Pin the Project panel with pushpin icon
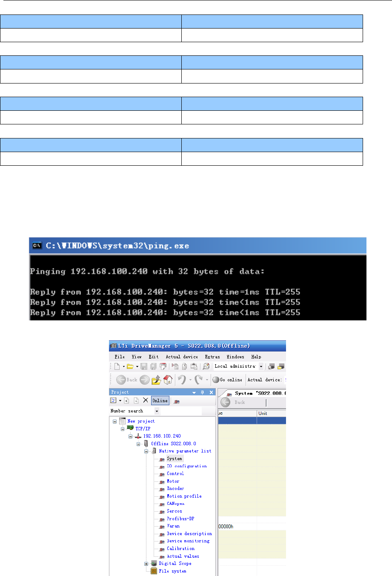This screenshot has width=392, height=576. 203,392
